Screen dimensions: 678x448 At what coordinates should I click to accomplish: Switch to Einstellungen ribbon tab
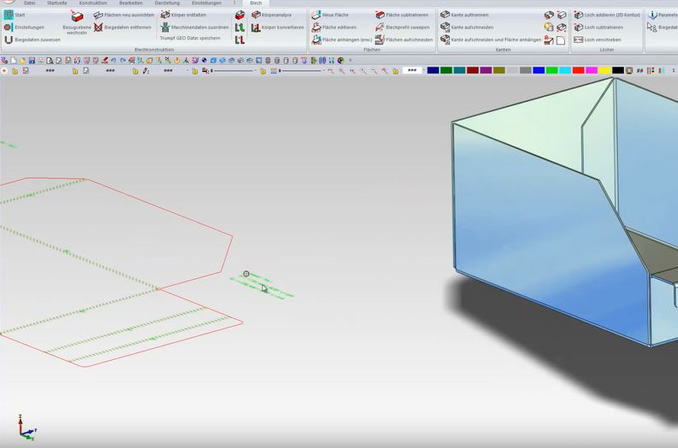[x=207, y=3]
